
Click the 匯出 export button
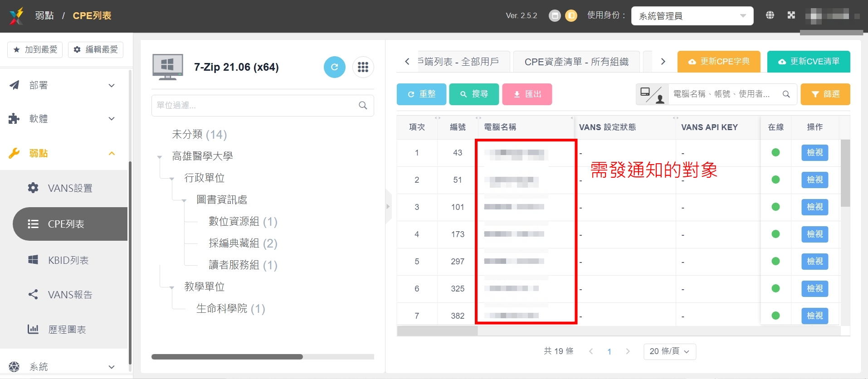tap(527, 94)
